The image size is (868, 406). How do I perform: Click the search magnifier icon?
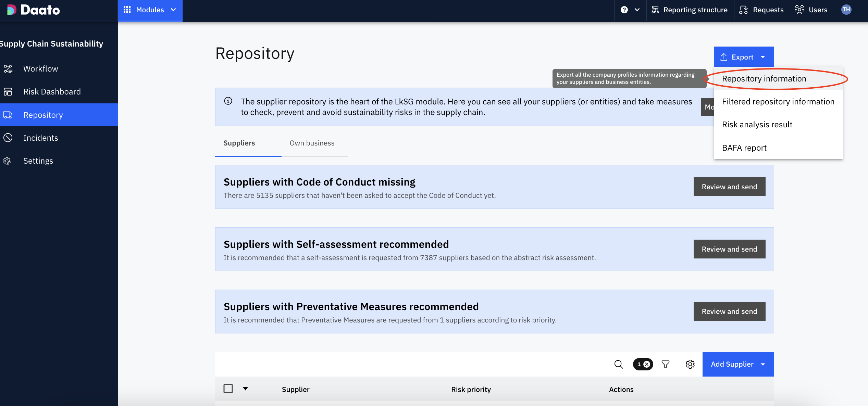tap(618, 364)
